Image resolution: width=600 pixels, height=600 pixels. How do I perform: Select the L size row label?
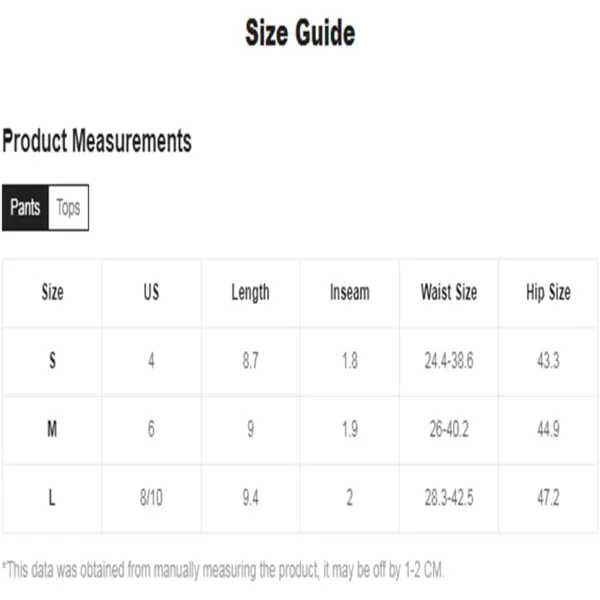pos(52,498)
